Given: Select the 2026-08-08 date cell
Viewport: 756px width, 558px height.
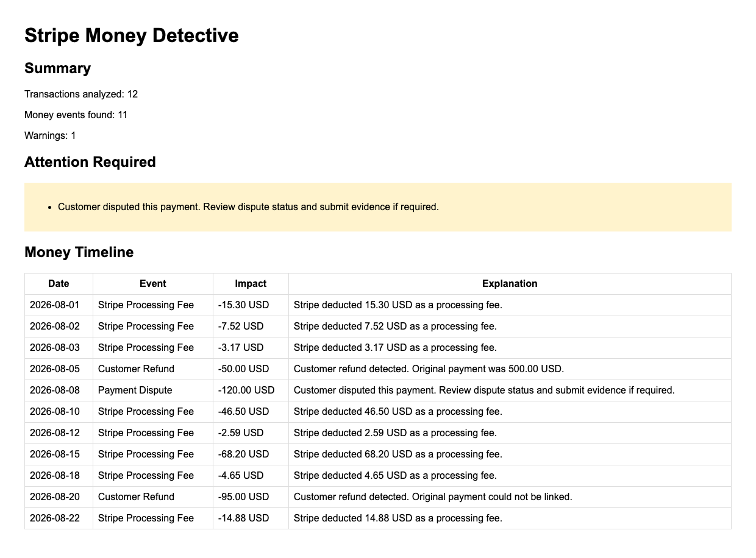Looking at the screenshot, I should coord(59,390).
